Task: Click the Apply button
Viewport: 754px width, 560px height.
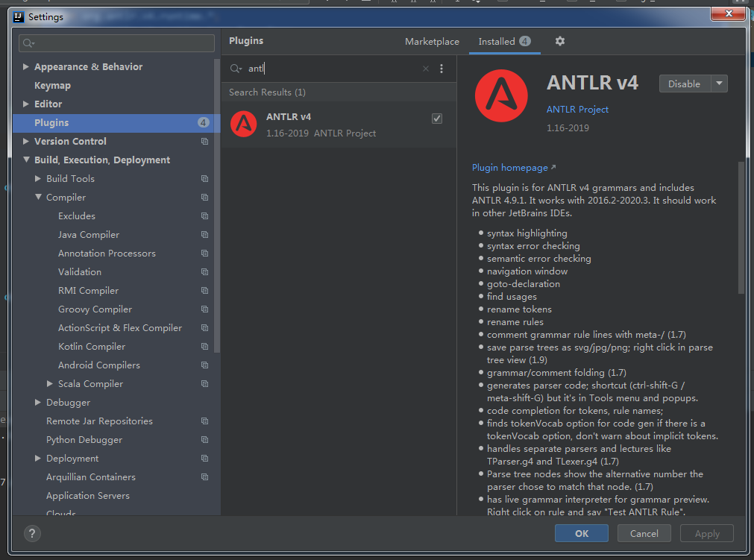Action: pyautogui.click(x=707, y=534)
